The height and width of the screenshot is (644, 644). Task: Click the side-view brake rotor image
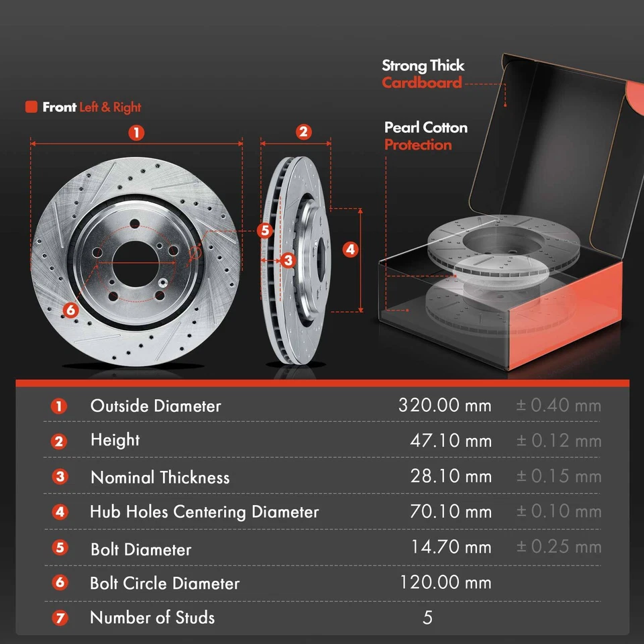pyautogui.click(x=296, y=260)
